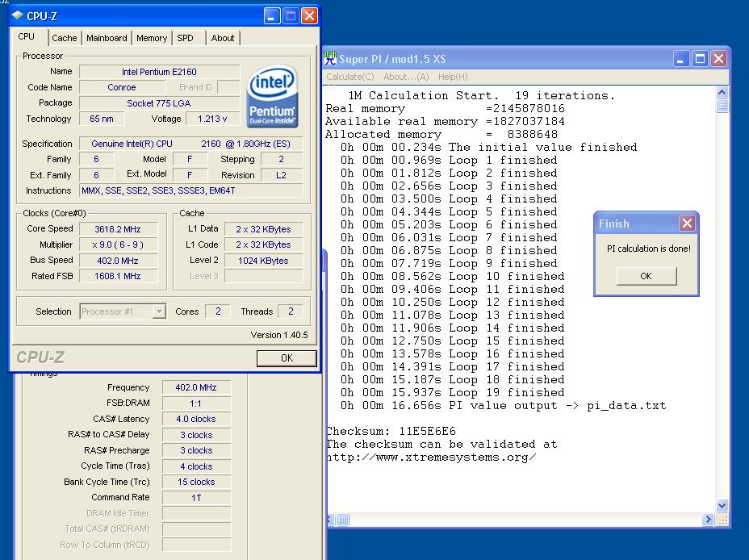
Task: Click Version 1.40.5 text
Action: pyautogui.click(x=279, y=335)
